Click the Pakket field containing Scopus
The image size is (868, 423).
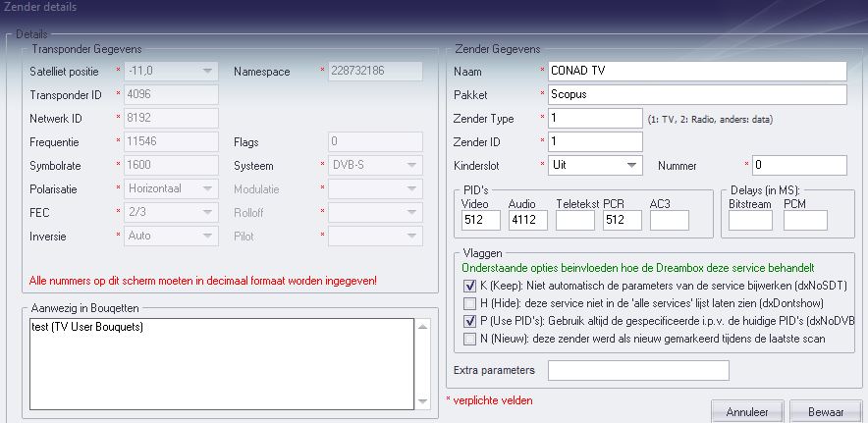coord(697,94)
